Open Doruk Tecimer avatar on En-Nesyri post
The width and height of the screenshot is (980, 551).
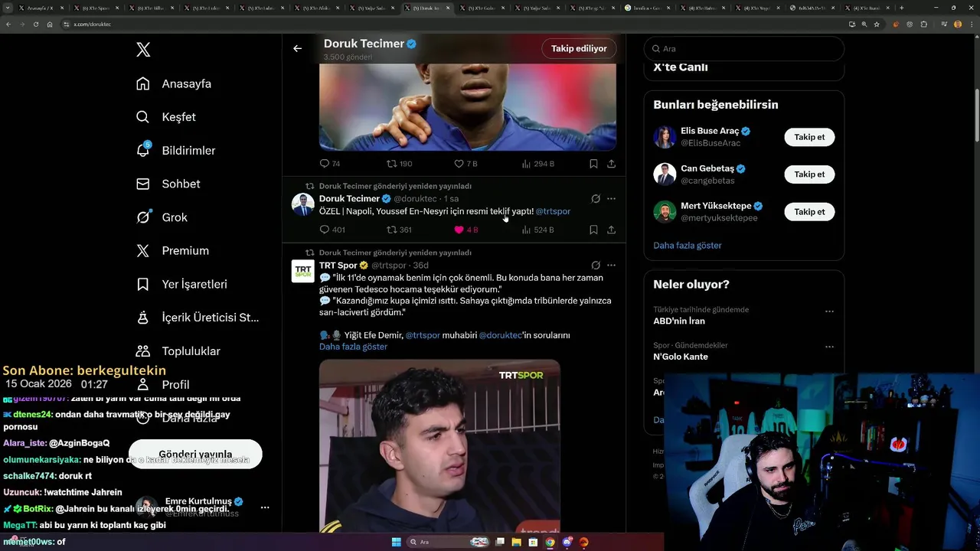pyautogui.click(x=303, y=204)
